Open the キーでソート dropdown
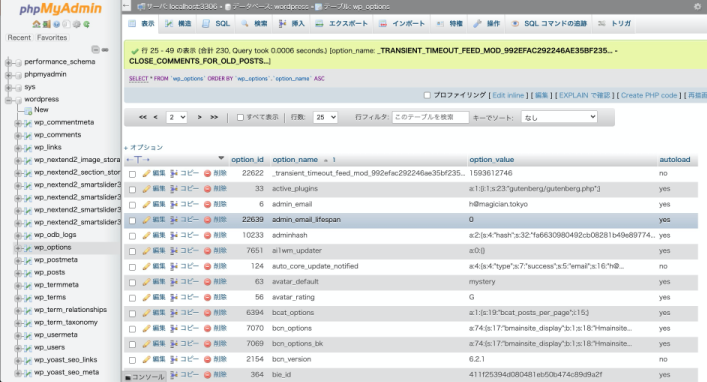Viewport: 707px width, 382px height. click(559, 117)
